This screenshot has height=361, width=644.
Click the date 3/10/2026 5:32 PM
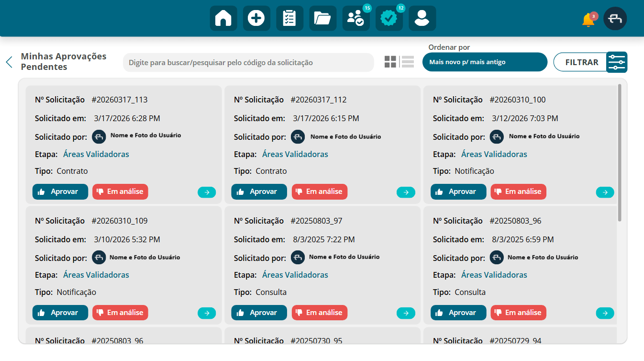(127, 239)
